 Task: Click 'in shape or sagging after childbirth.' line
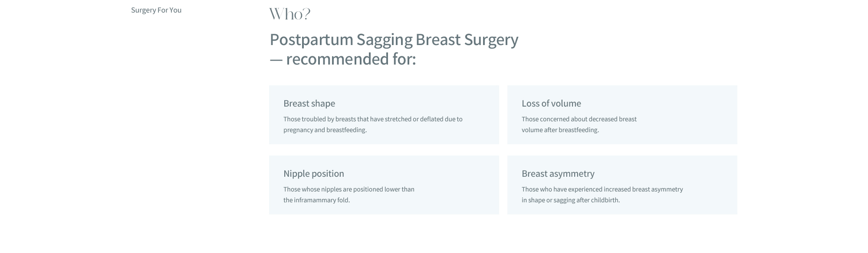(x=571, y=200)
